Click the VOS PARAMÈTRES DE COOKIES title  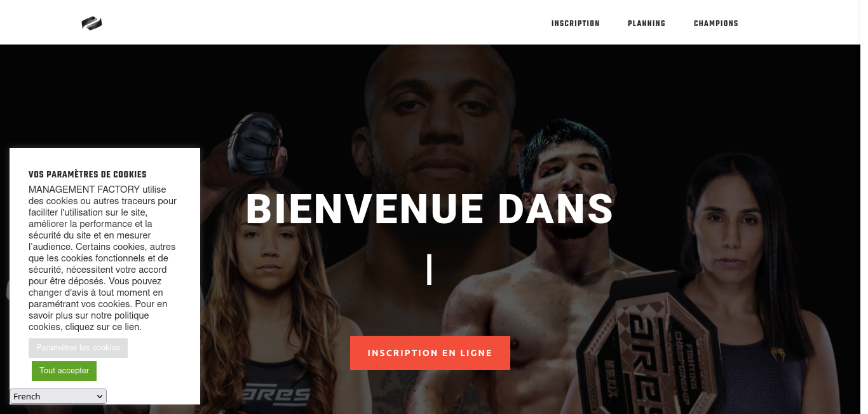[88, 174]
